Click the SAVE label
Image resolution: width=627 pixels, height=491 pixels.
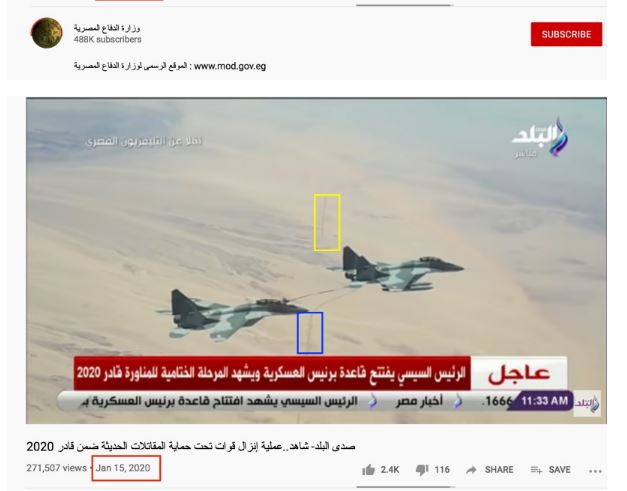click(559, 470)
